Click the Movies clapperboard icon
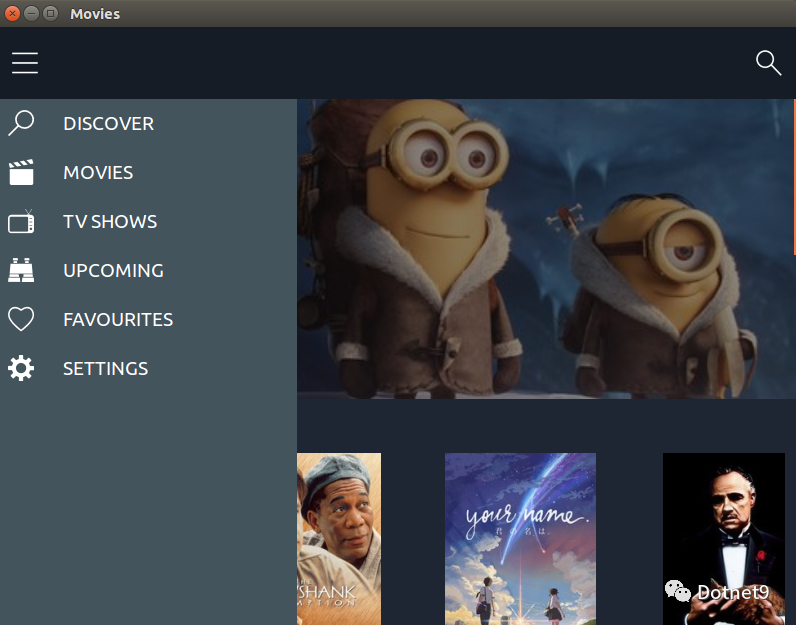 click(x=21, y=172)
